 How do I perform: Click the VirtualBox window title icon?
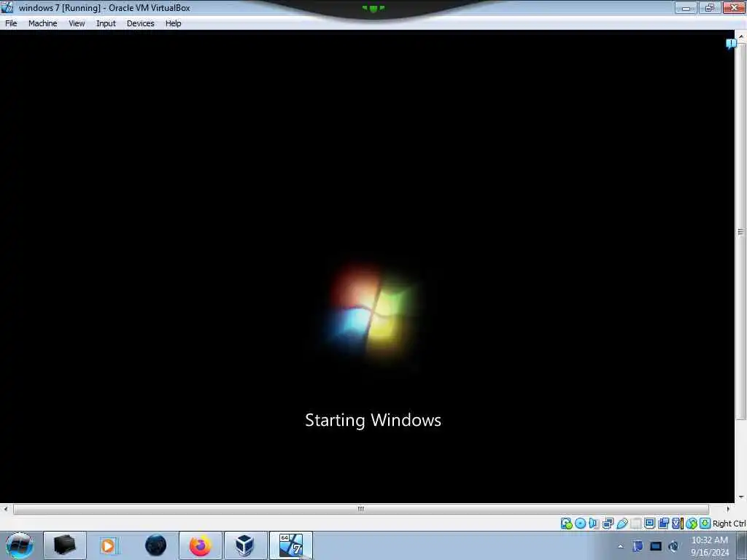pos(7,7)
